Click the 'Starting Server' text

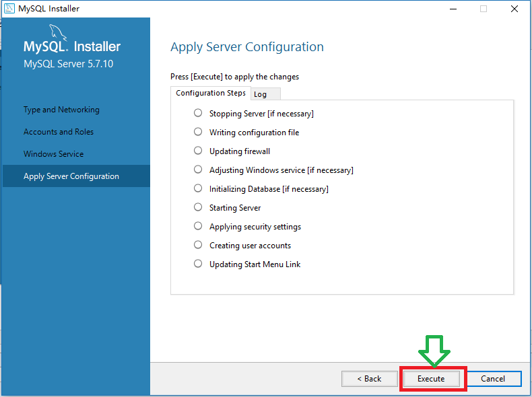pos(235,207)
